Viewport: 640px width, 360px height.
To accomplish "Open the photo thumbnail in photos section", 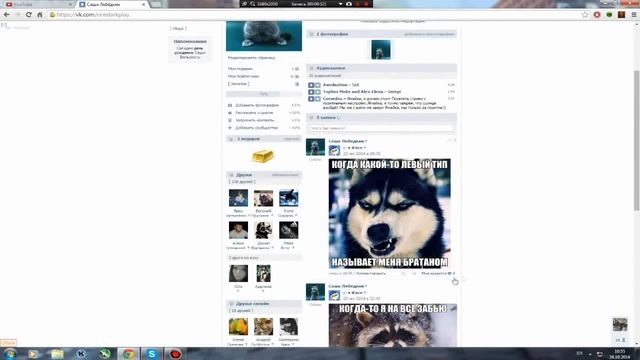I will 381,49.
